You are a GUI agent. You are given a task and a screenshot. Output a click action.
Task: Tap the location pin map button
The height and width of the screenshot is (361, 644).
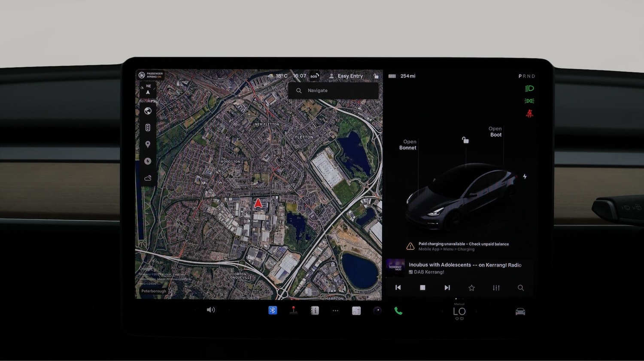[x=148, y=145]
